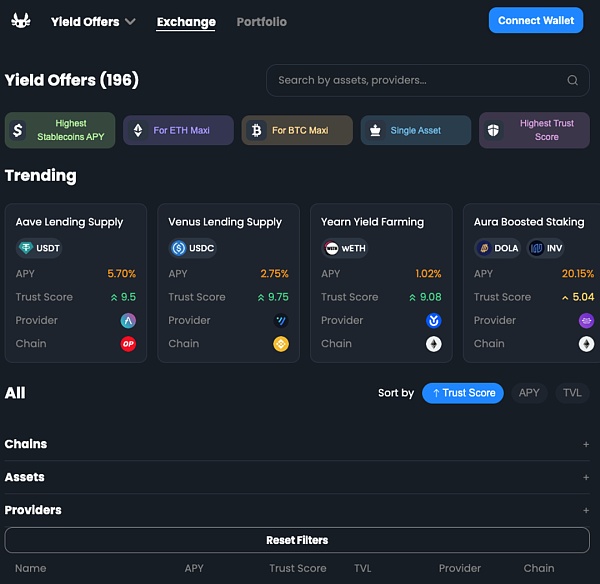Sort offers by TVL
This screenshot has width=600, height=584.
coord(572,393)
